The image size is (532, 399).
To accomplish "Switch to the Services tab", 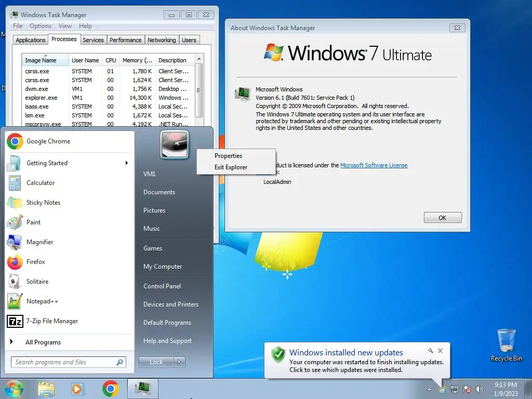I will tap(94, 40).
